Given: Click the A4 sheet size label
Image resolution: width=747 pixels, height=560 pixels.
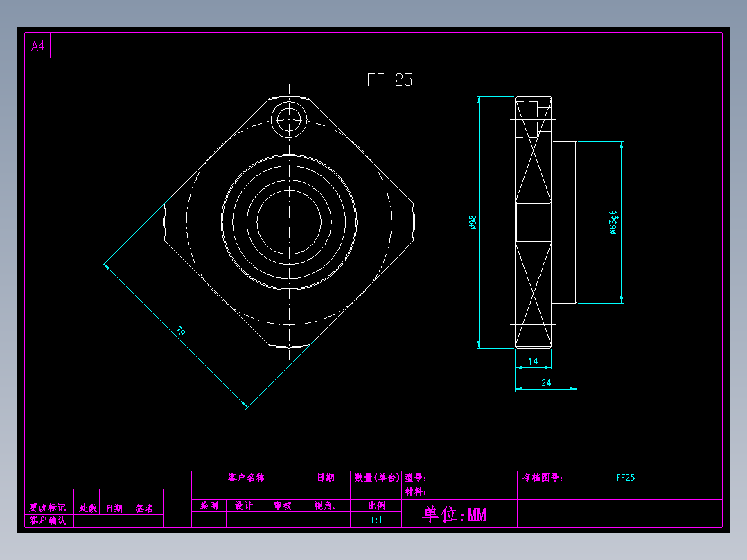Looking at the screenshot, I should pos(37,46).
